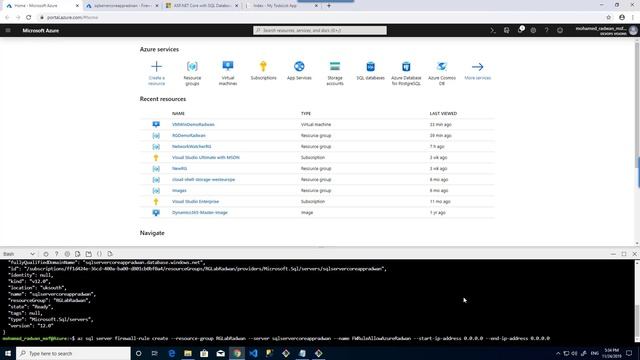Open Virtual machines service icon
640x360 pixels.
[228, 66]
